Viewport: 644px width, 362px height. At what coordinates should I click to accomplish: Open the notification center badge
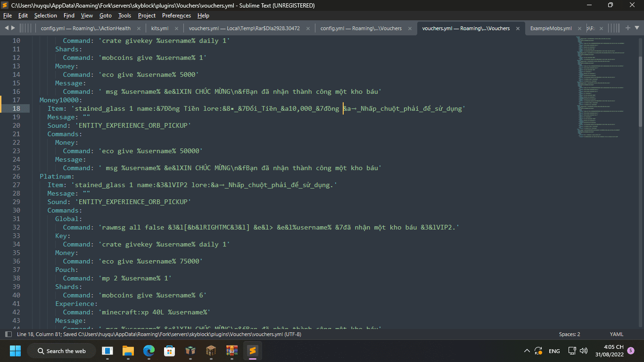[x=631, y=350]
